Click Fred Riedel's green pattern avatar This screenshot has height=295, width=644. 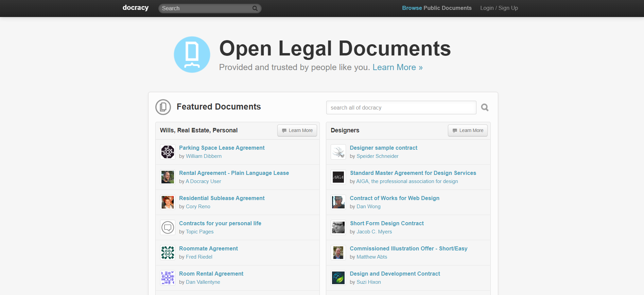pos(168,253)
